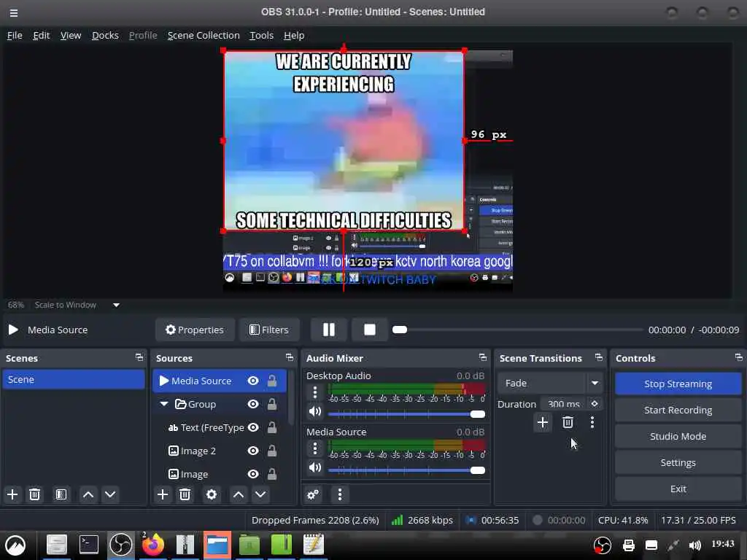Move source up in Sources list
The height and width of the screenshot is (560, 747).
pos(239,494)
